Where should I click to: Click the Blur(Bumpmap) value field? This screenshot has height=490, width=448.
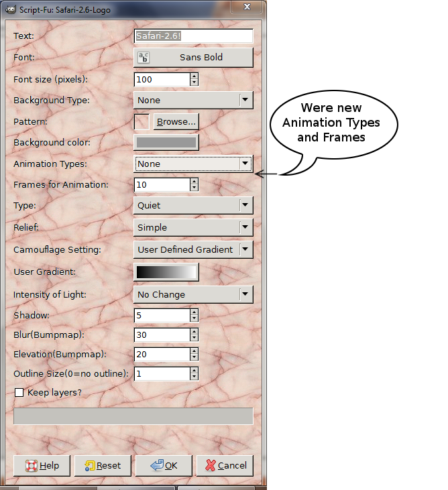point(162,335)
